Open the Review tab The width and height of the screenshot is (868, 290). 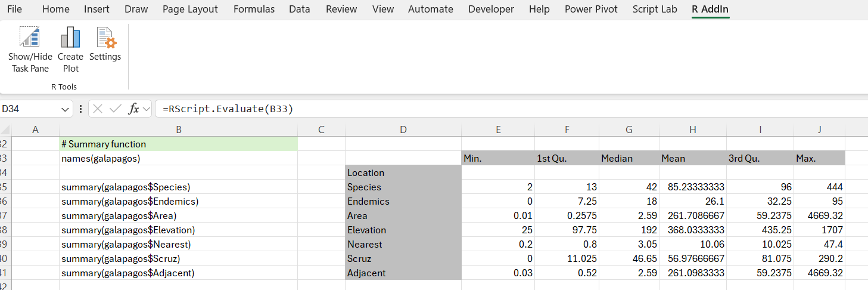341,9
